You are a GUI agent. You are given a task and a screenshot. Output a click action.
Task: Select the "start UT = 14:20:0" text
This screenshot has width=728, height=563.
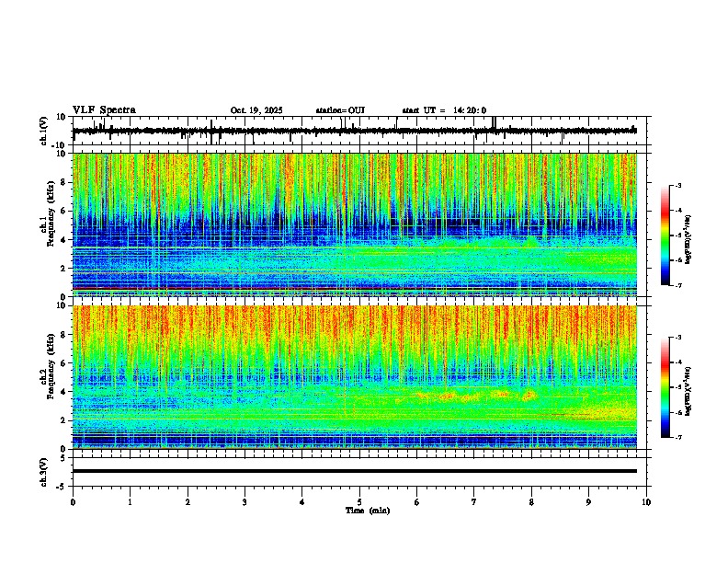coord(444,110)
